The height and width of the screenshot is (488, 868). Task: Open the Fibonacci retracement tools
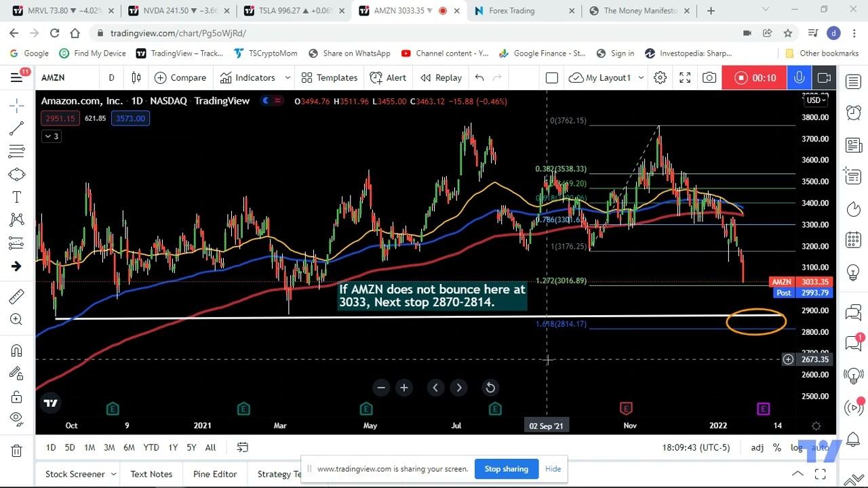(17, 150)
